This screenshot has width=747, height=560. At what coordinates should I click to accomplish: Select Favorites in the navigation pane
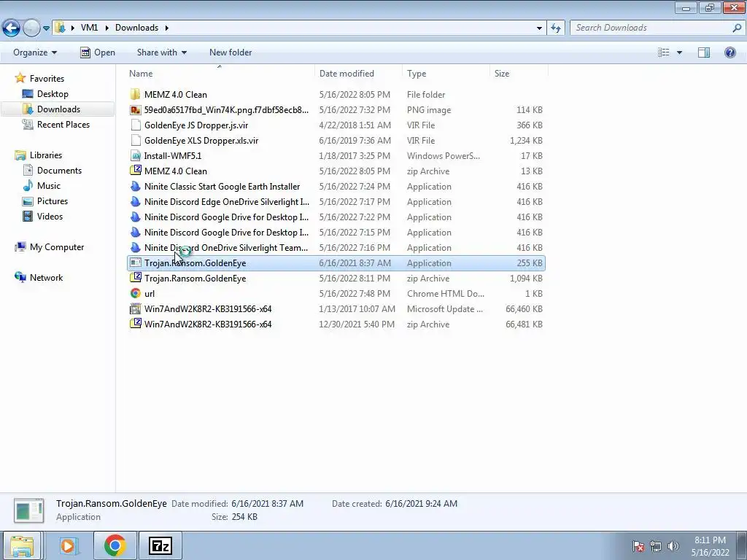click(x=47, y=79)
